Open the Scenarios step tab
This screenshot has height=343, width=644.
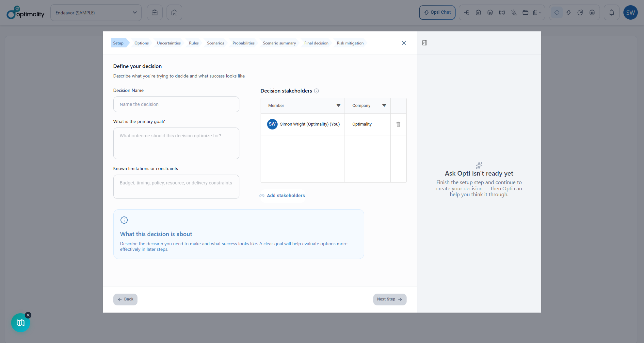point(216,43)
